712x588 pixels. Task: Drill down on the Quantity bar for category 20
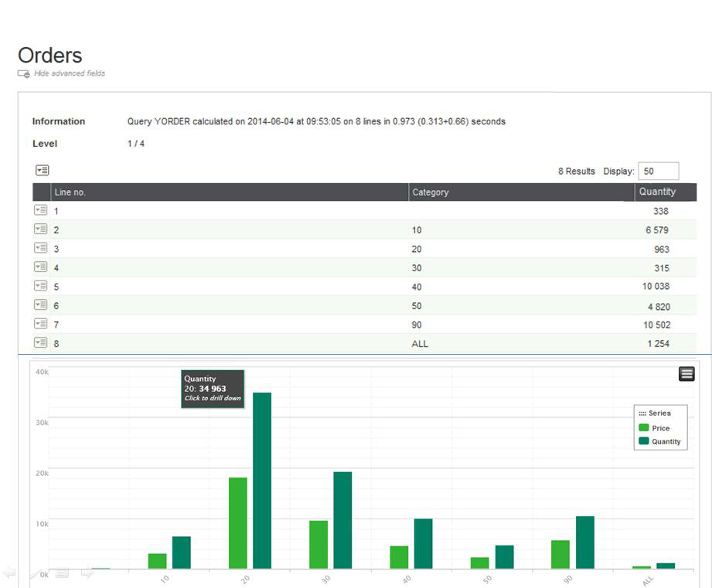point(262,479)
